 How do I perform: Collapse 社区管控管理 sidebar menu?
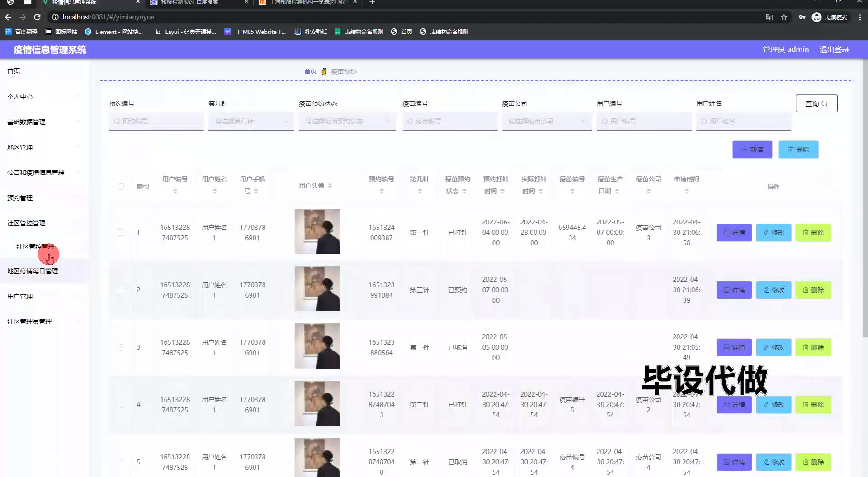pos(43,223)
